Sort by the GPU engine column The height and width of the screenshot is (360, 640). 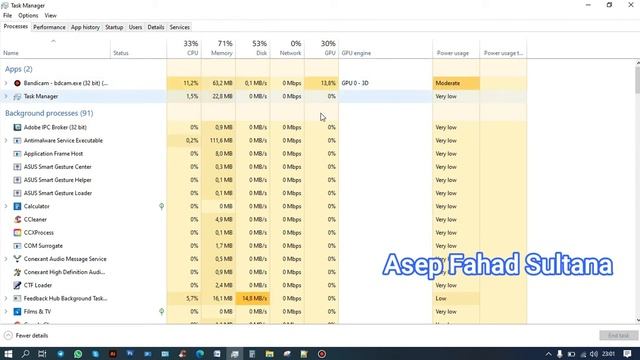click(385, 49)
